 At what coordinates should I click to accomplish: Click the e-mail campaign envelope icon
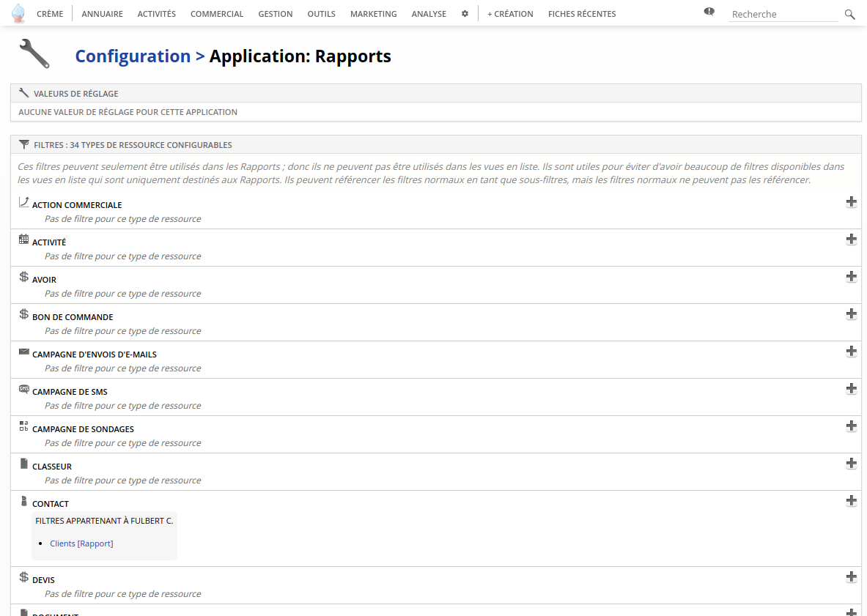click(x=23, y=352)
